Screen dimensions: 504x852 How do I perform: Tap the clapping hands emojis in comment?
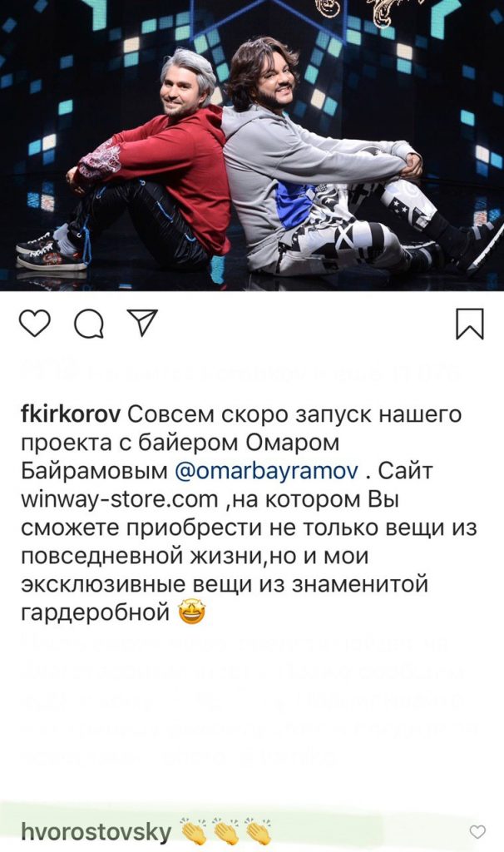pos(225,832)
